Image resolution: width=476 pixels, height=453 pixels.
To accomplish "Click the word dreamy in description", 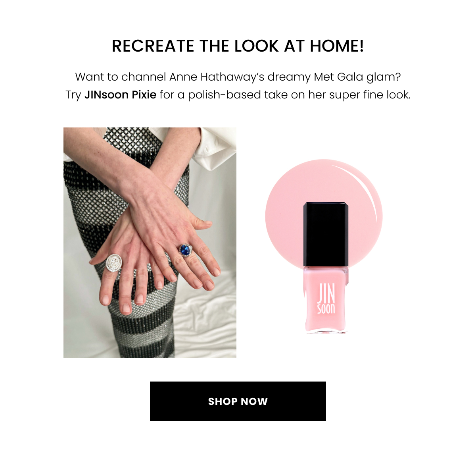I will coord(289,77).
